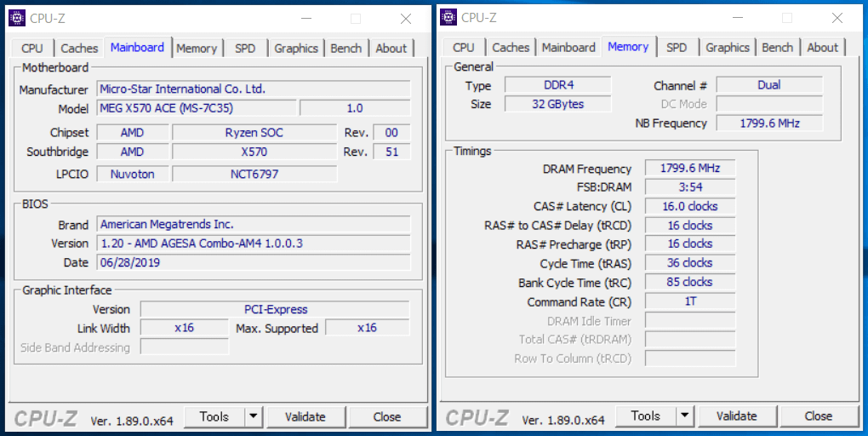Click NB Frequency value 1799.6 MHz
The image size is (868, 436).
click(769, 123)
